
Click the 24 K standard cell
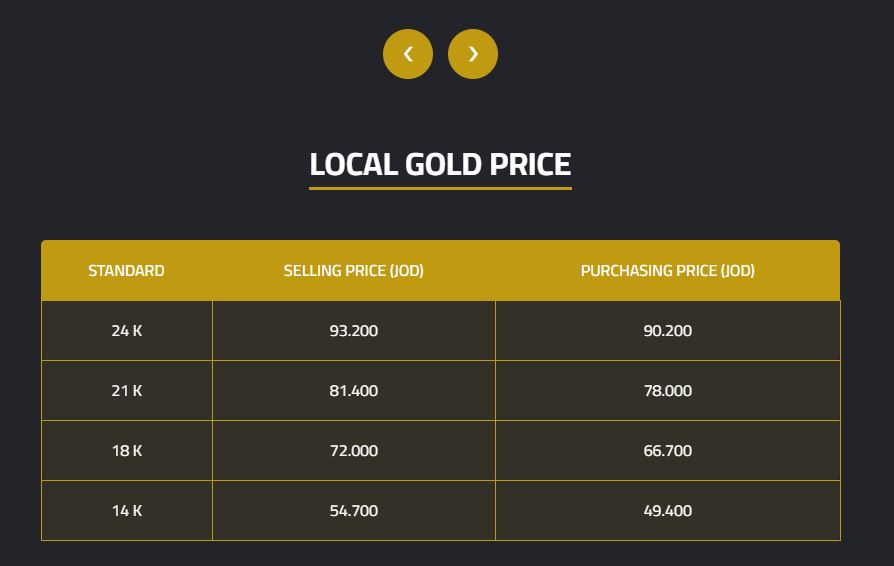click(126, 331)
